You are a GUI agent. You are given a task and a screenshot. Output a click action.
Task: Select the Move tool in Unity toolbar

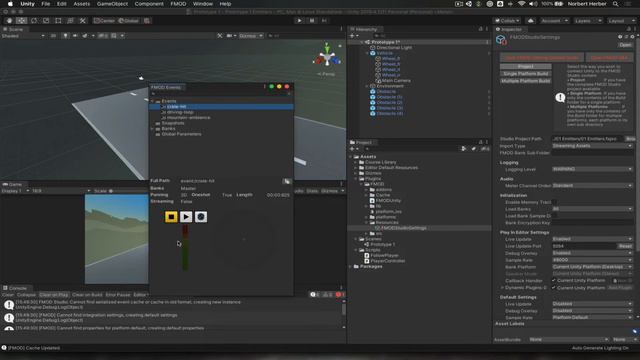click(22, 20)
